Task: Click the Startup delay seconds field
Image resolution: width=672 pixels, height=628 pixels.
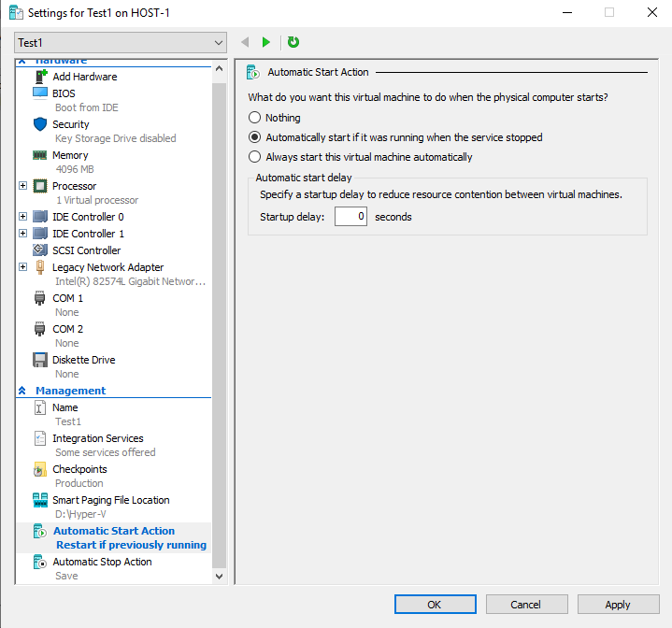Action: point(350,216)
